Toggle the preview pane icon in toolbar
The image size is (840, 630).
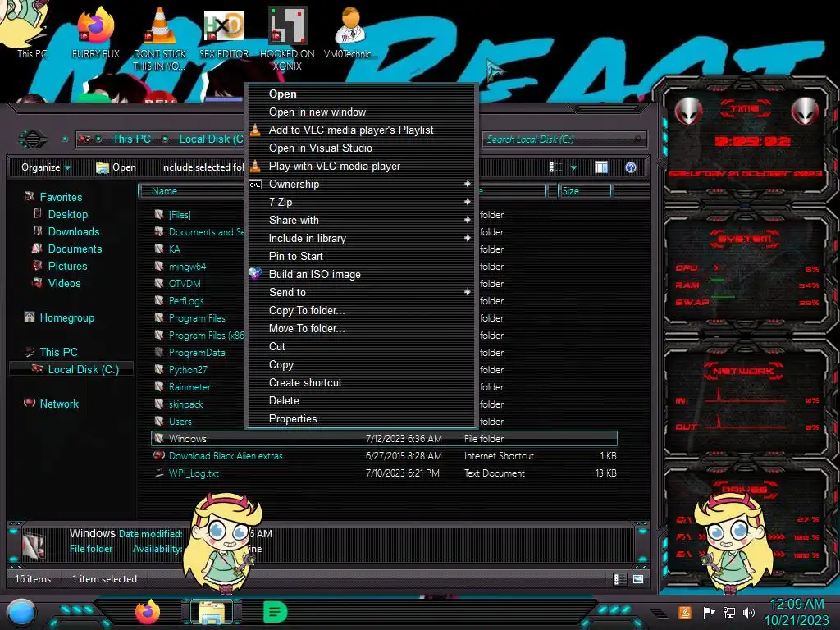(x=601, y=167)
